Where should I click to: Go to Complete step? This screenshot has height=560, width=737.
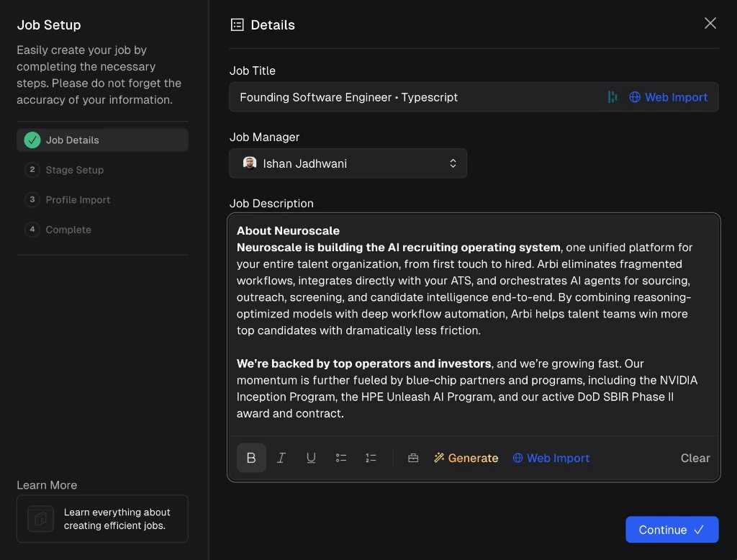point(102,230)
